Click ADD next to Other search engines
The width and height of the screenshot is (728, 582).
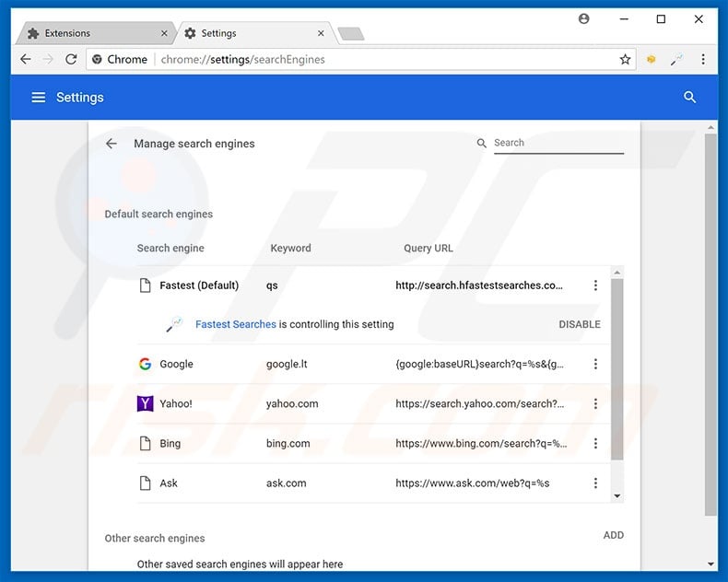pyautogui.click(x=614, y=535)
